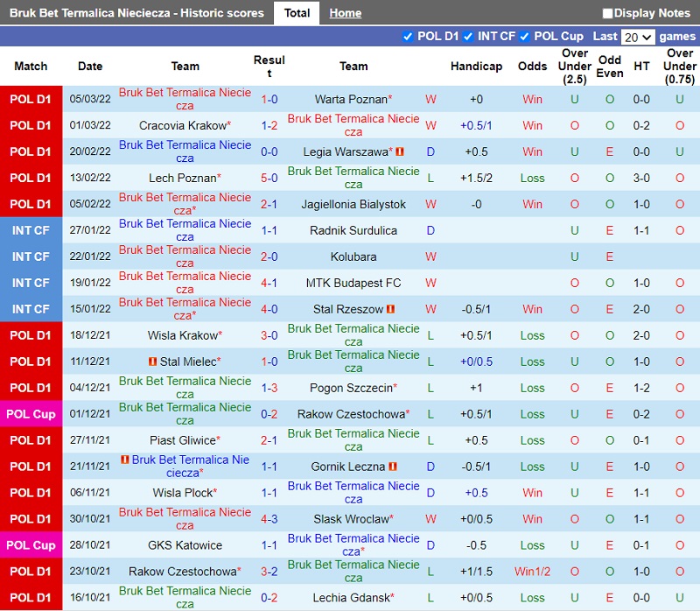Switch to the Home tab
Viewport: 700px width, 611px height.
click(346, 13)
